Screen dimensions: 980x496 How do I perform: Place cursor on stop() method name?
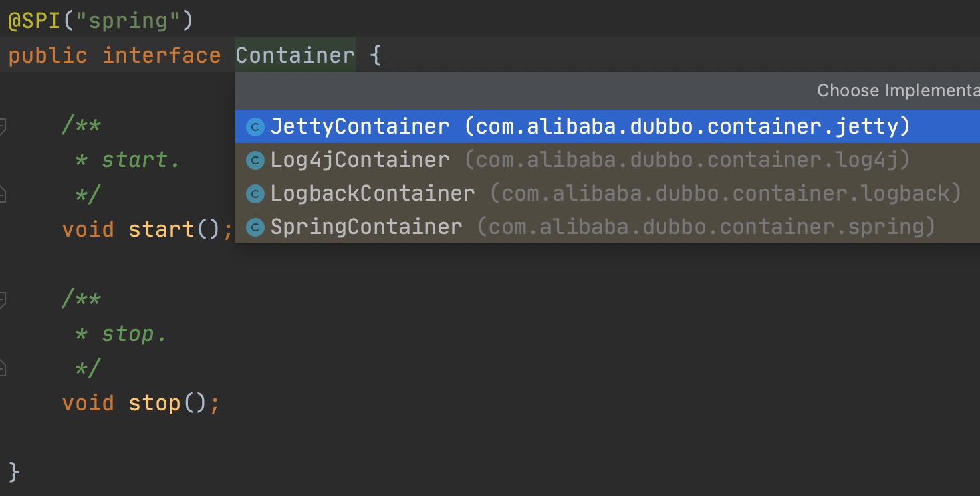point(154,403)
